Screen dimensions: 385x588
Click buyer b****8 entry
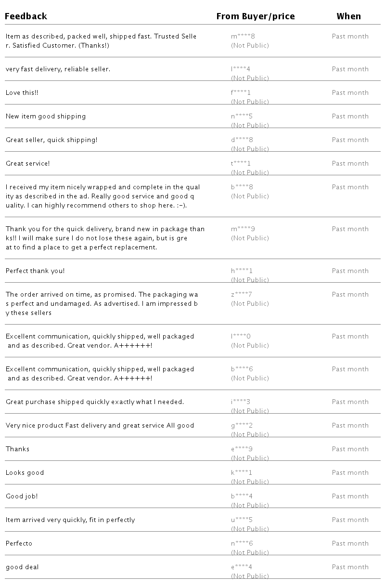coord(242,187)
